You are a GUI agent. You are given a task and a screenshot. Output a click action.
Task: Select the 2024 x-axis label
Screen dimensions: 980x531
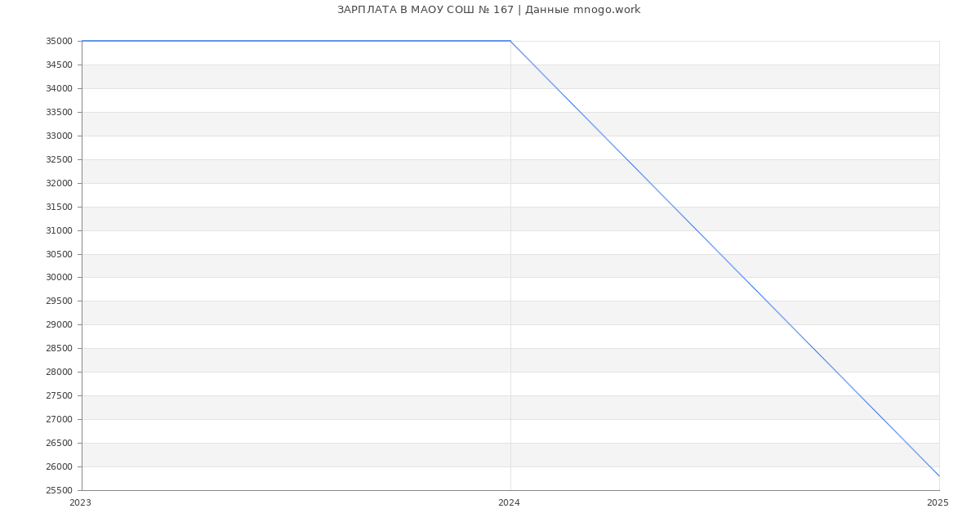coord(509,503)
